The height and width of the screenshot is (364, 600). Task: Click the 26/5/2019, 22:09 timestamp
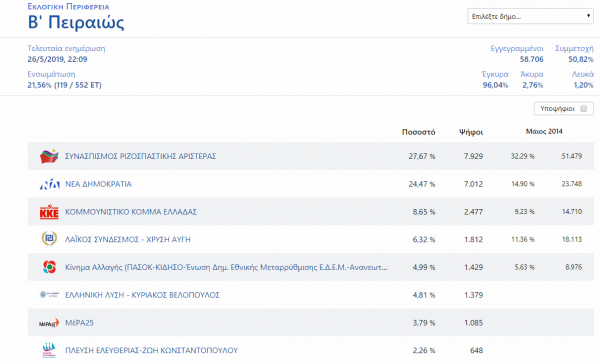click(57, 59)
